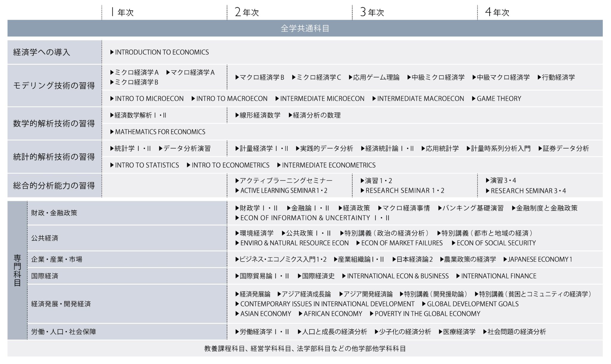
Task: Select 金融論Ⅰ・Ⅱ course
Action: click(x=308, y=208)
